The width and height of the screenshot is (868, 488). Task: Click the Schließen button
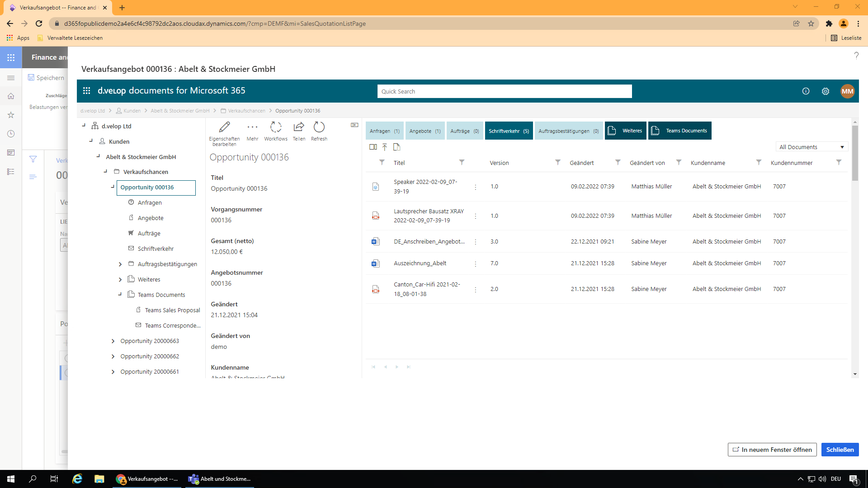(x=840, y=450)
